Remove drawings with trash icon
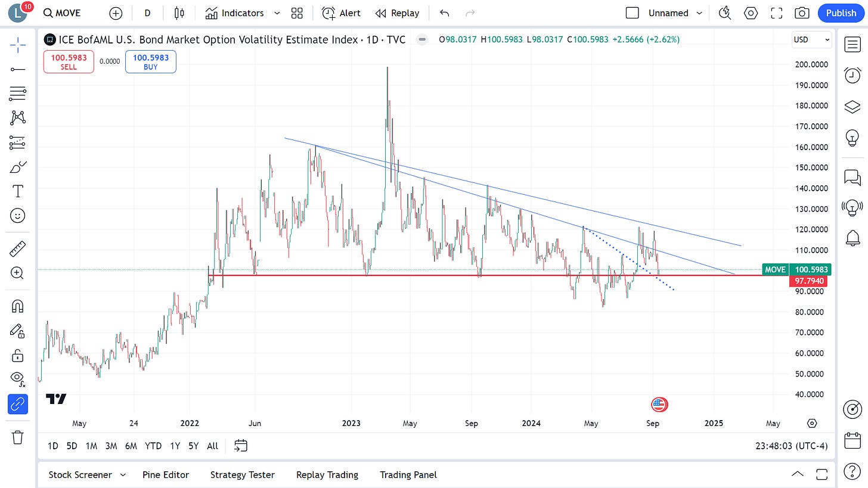The height and width of the screenshot is (488, 868). [x=18, y=437]
